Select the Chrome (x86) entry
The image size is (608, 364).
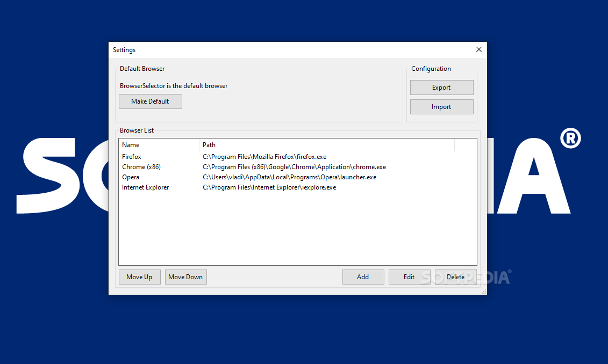(297, 167)
